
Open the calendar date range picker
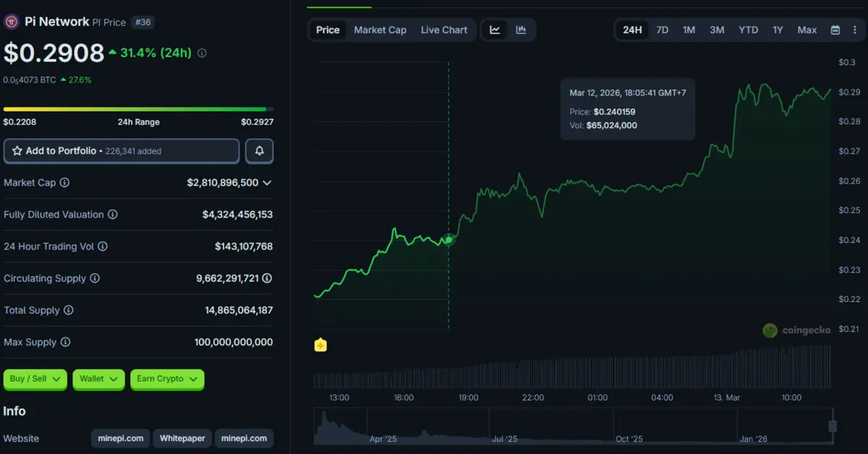(835, 30)
